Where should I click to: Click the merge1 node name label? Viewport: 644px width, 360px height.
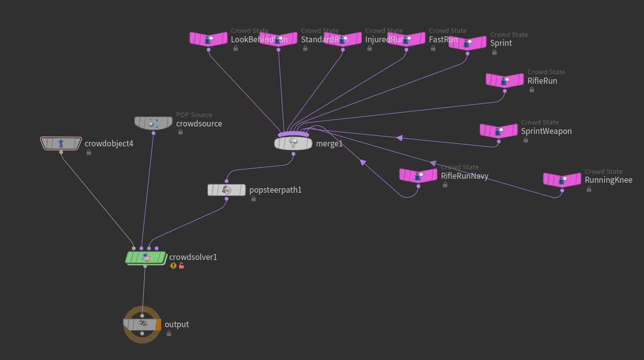tap(329, 144)
